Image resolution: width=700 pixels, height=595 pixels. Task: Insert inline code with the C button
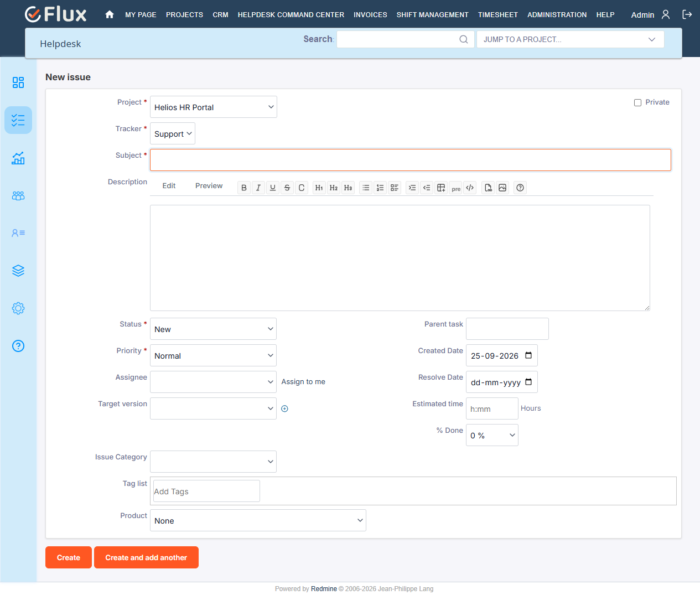(302, 188)
